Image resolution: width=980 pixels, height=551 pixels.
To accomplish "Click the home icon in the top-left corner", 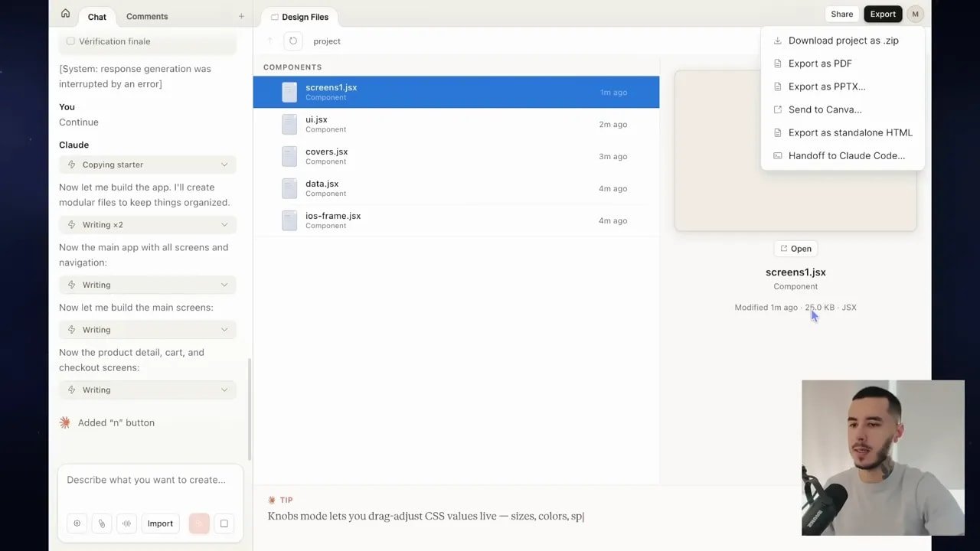I will click(66, 13).
